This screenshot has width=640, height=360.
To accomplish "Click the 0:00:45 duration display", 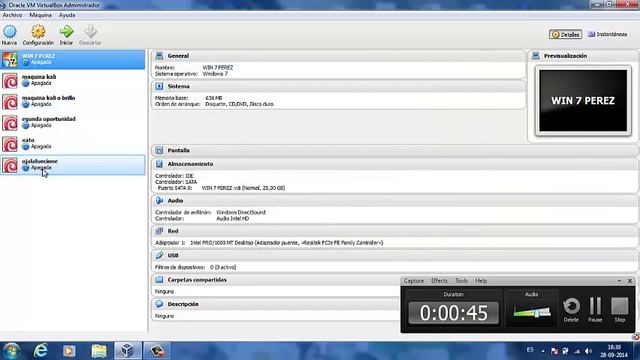I will [x=453, y=313].
